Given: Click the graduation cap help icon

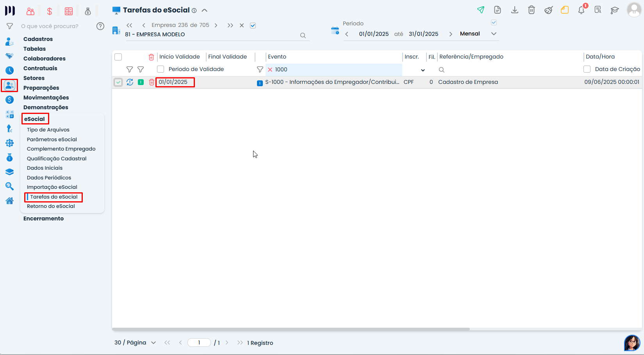Looking at the screenshot, I should coord(614,11).
